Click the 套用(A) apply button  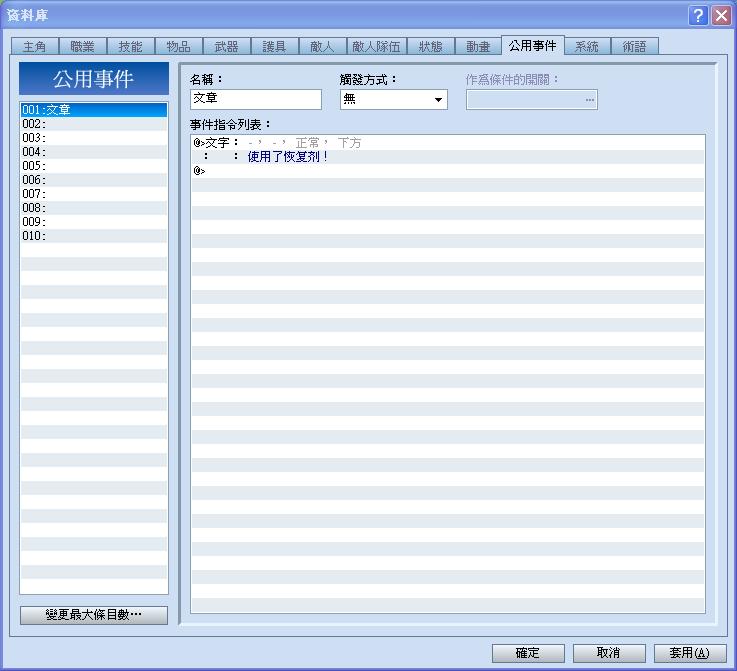click(690, 653)
